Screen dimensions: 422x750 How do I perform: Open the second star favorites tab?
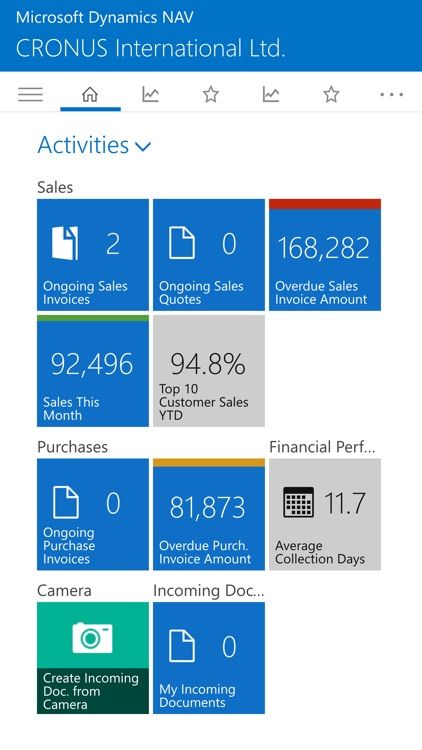tap(331, 94)
